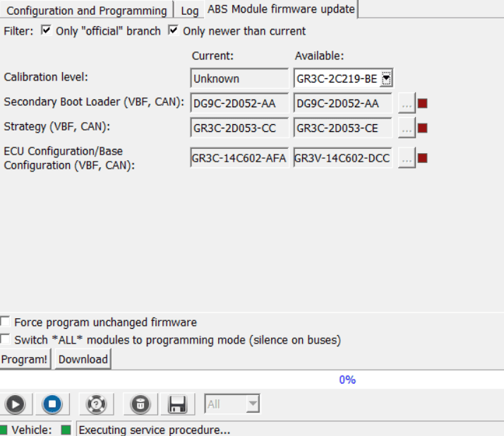
Task: Save log with the floppy disk icon
Action: tap(177, 404)
